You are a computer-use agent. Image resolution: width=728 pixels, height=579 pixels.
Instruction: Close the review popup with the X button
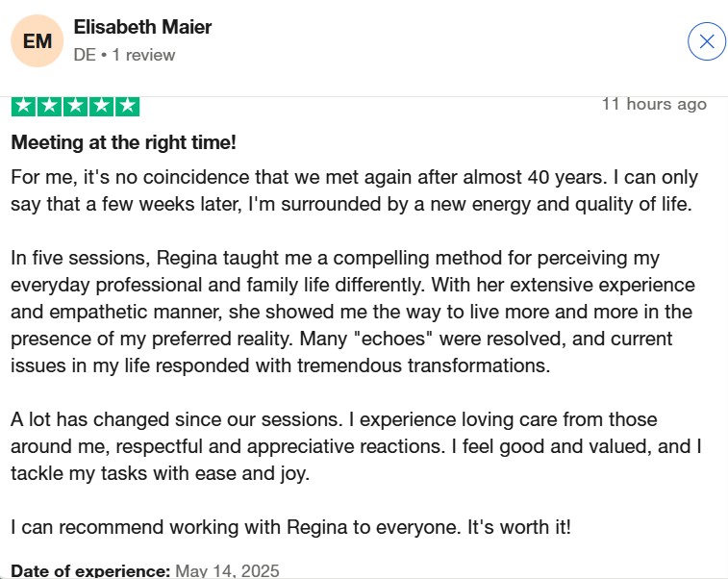(707, 41)
